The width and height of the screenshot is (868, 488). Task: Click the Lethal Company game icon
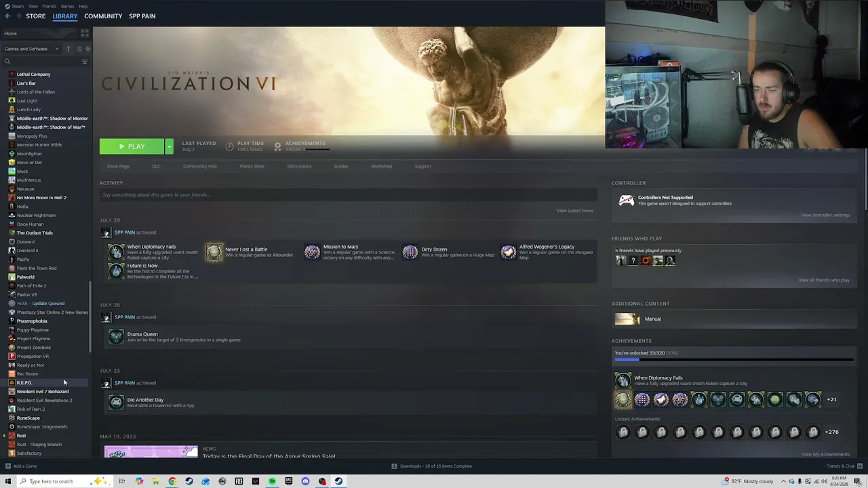click(12, 74)
